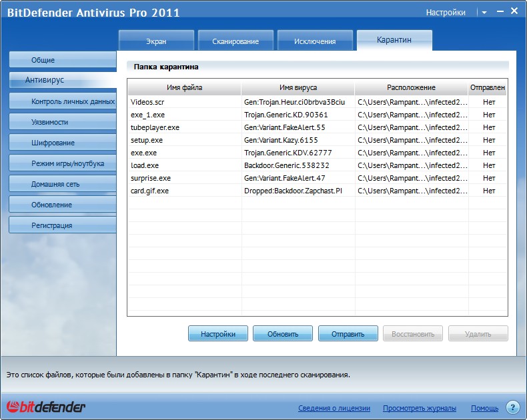Open the Шифрование section
The width and height of the screenshot is (527, 420).
point(63,143)
